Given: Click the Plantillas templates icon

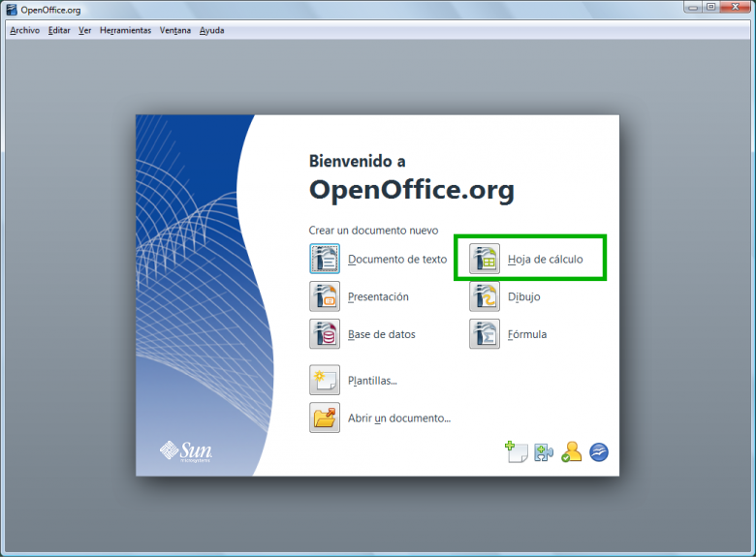Looking at the screenshot, I should 325,380.
